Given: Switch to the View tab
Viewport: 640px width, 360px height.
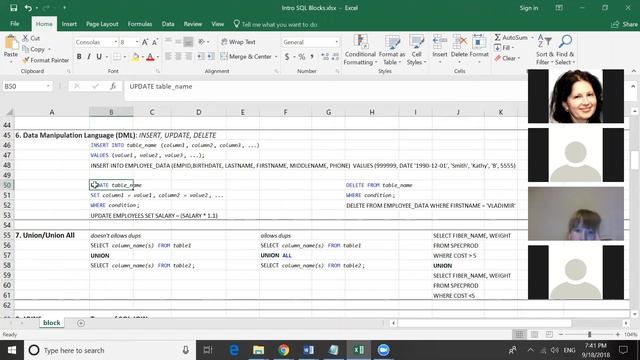Looking at the screenshot, I should [x=218, y=24].
